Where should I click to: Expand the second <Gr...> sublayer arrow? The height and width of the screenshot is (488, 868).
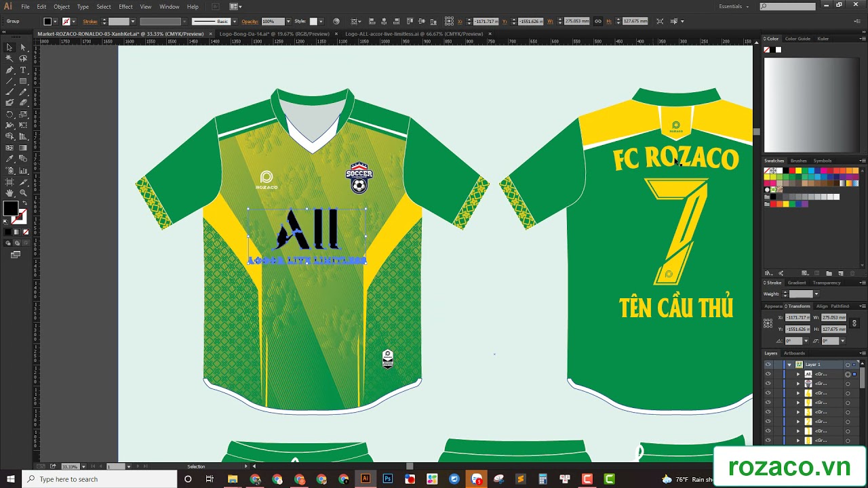798,383
